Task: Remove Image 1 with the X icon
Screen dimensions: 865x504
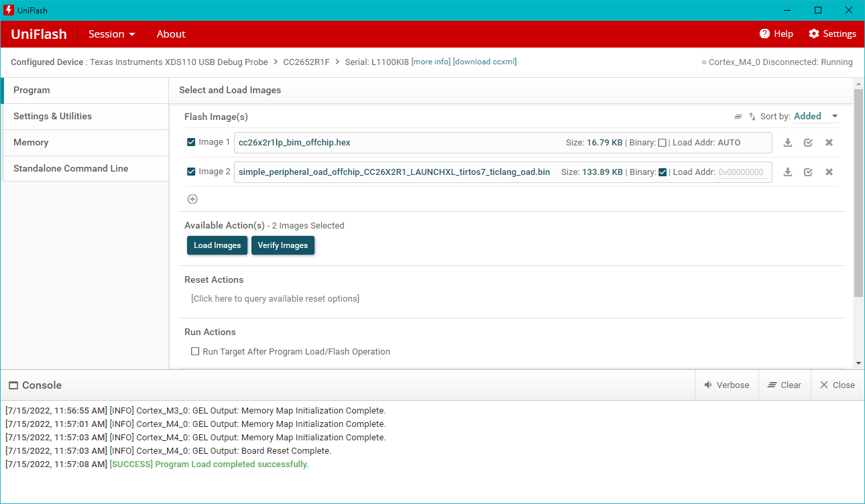Action: (829, 143)
